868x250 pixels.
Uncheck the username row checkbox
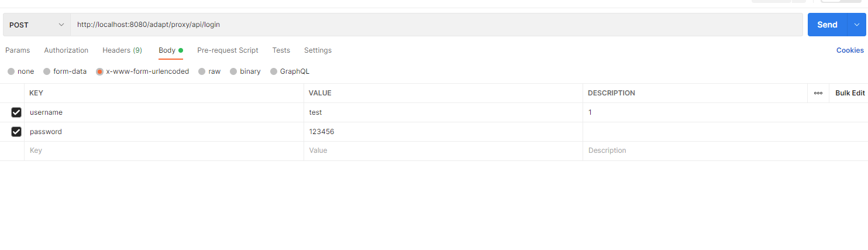click(x=16, y=112)
